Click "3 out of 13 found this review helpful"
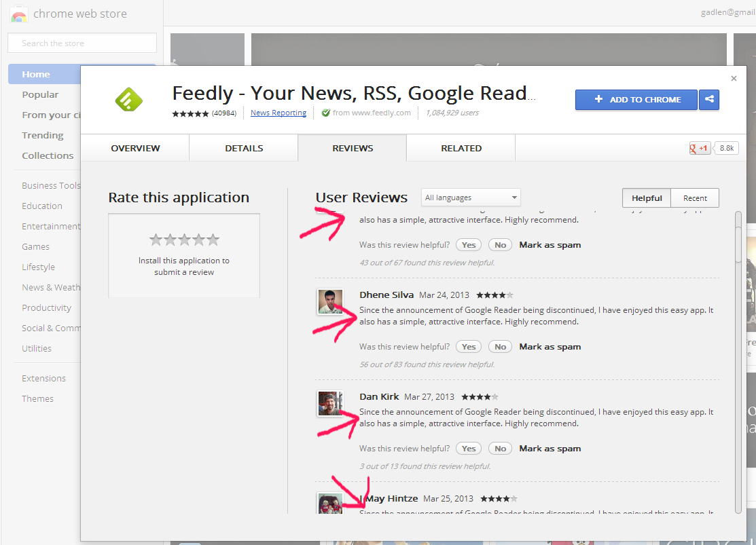This screenshot has width=756, height=545. coord(425,466)
